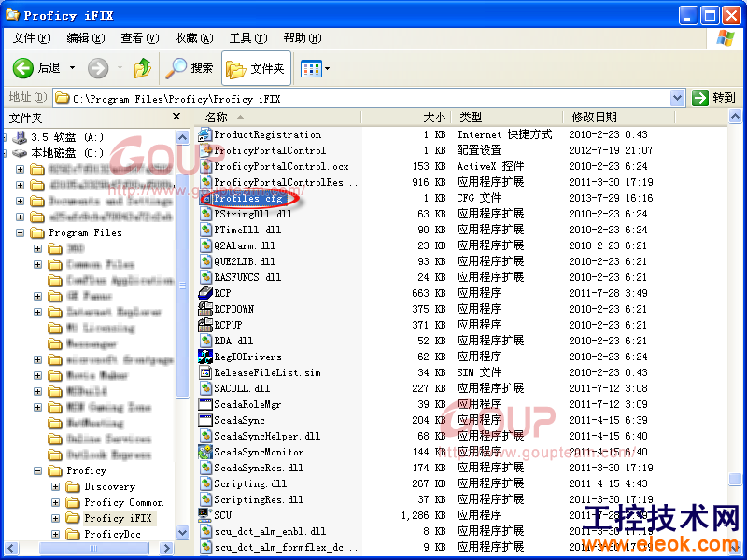
Task: Select the RCP application icon
Action: coord(204,293)
